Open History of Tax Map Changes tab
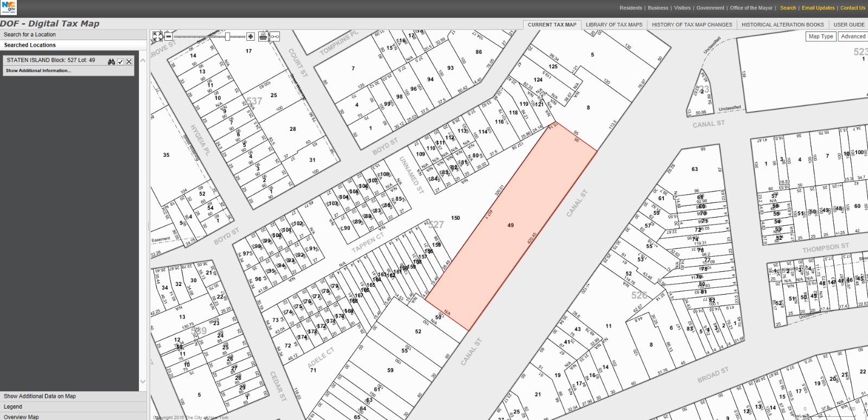This screenshot has width=868, height=420. click(x=692, y=24)
